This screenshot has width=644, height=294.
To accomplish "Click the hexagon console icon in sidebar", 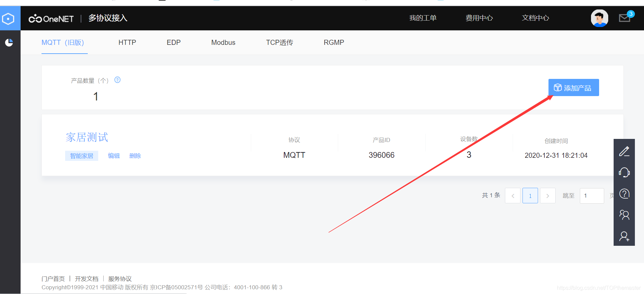I will click(8, 19).
